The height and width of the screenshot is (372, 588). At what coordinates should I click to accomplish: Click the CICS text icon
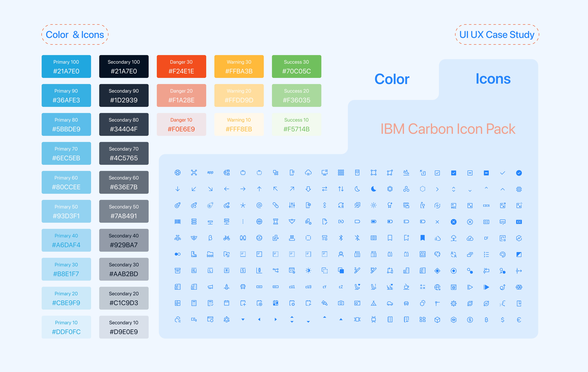click(486, 206)
